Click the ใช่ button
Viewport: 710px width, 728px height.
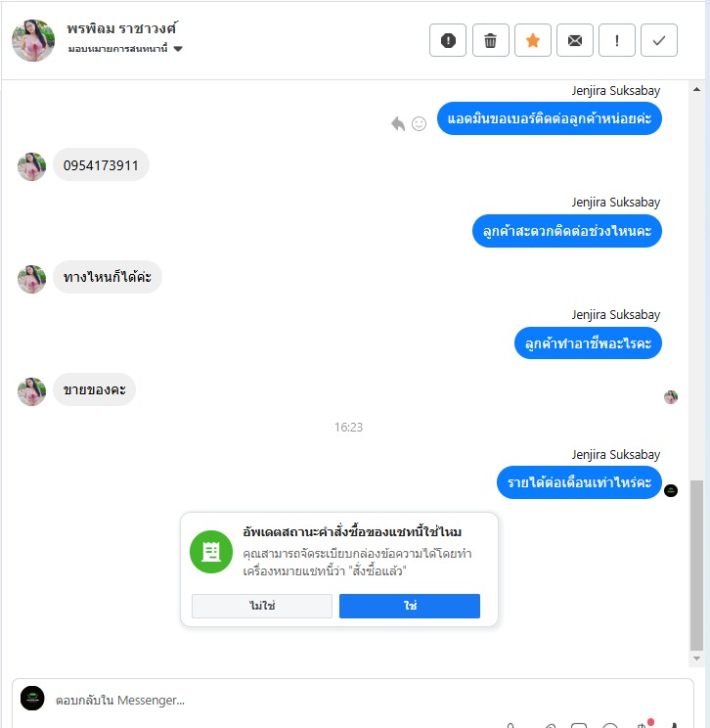point(410,606)
